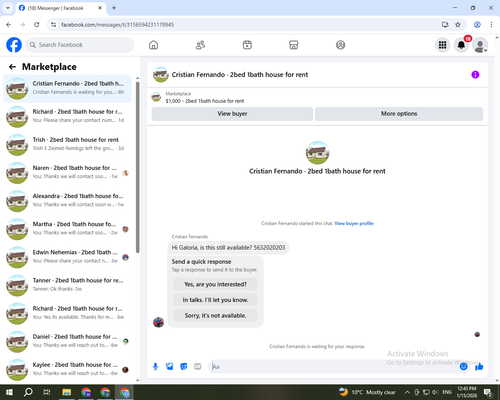Choose a GIF icon in composer
The height and width of the screenshot is (400, 500).
198,367
